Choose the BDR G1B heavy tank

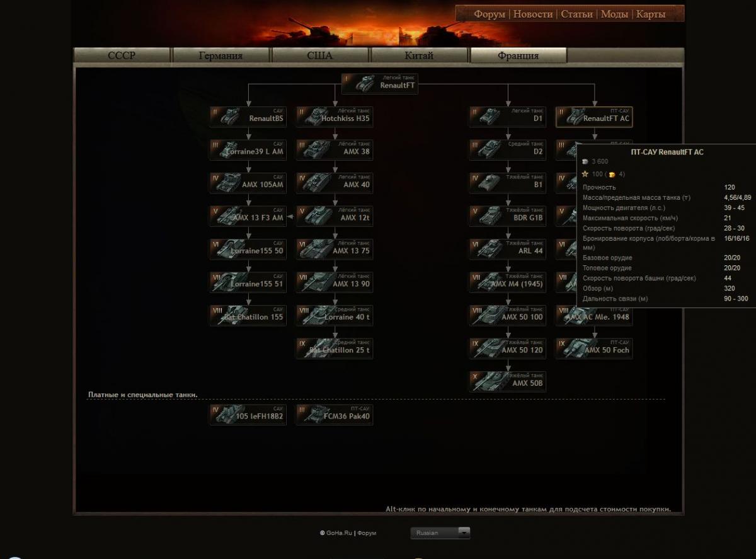point(507,216)
